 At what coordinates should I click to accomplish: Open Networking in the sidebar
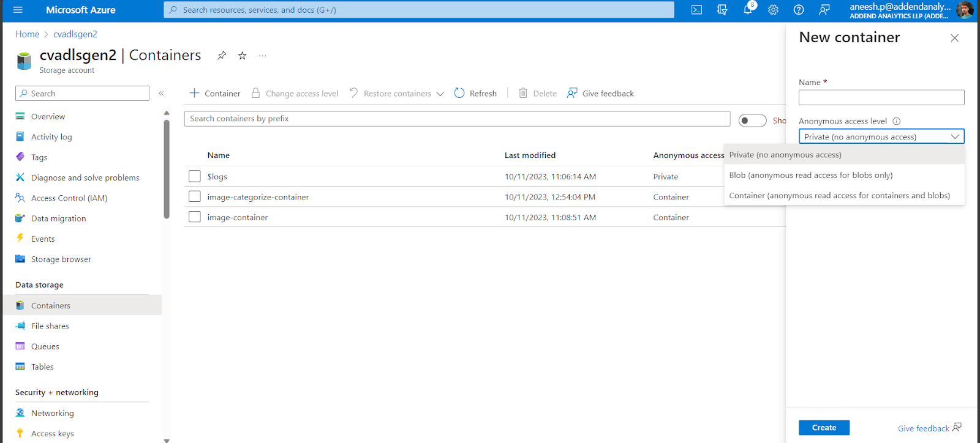(x=53, y=413)
